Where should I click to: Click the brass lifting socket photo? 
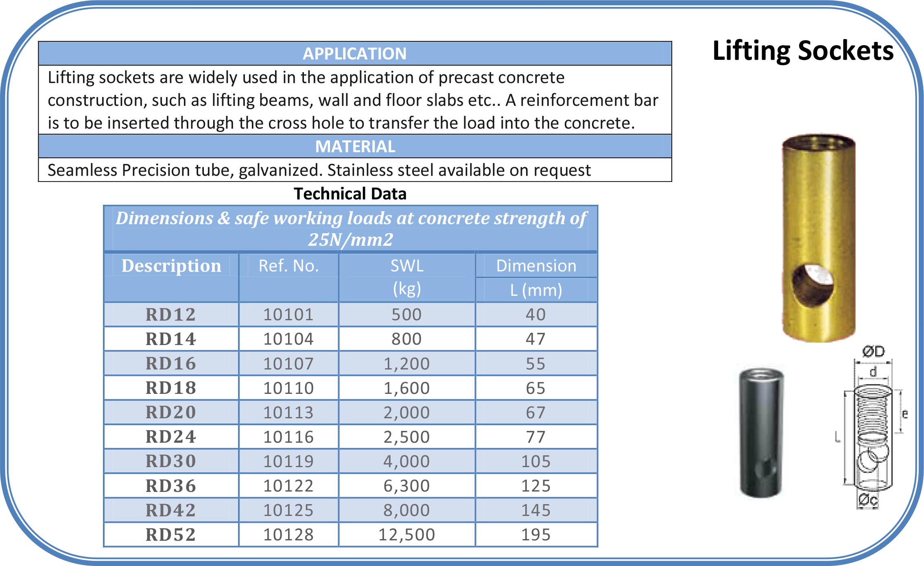[x=819, y=238]
